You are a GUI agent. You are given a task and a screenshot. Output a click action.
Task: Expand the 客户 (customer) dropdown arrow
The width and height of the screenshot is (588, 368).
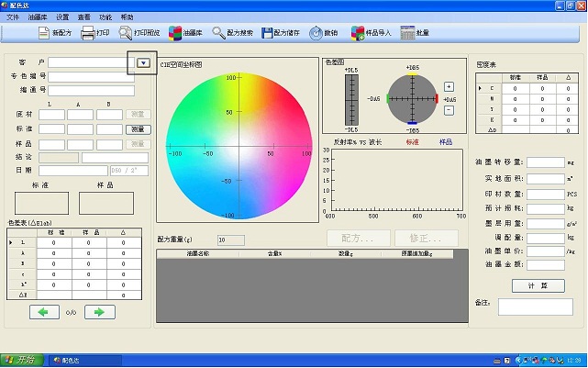pyautogui.click(x=144, y=62)
